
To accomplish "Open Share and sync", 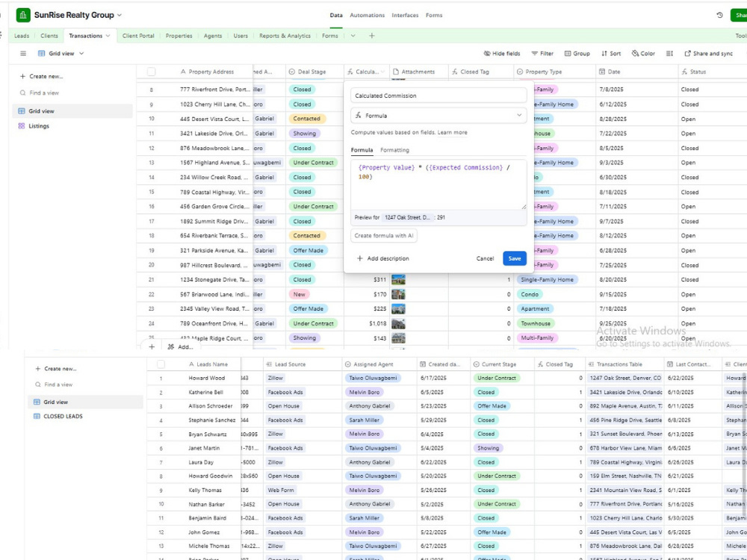I will coord(708,53).
